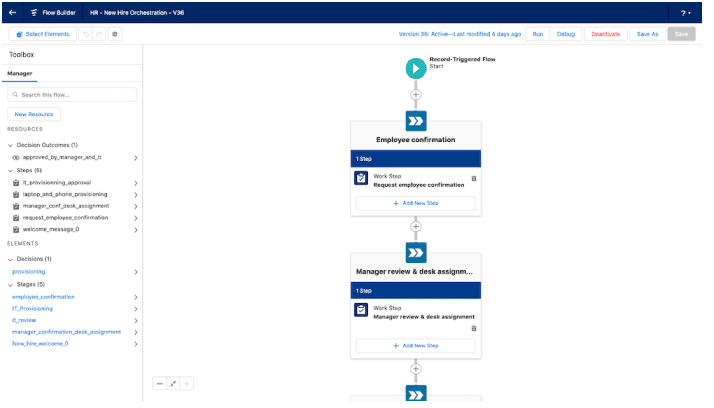Open the Request employee confirmation work step
This screenshot has width=714, height=408.
pyautogui.click(x=418, y=185)
